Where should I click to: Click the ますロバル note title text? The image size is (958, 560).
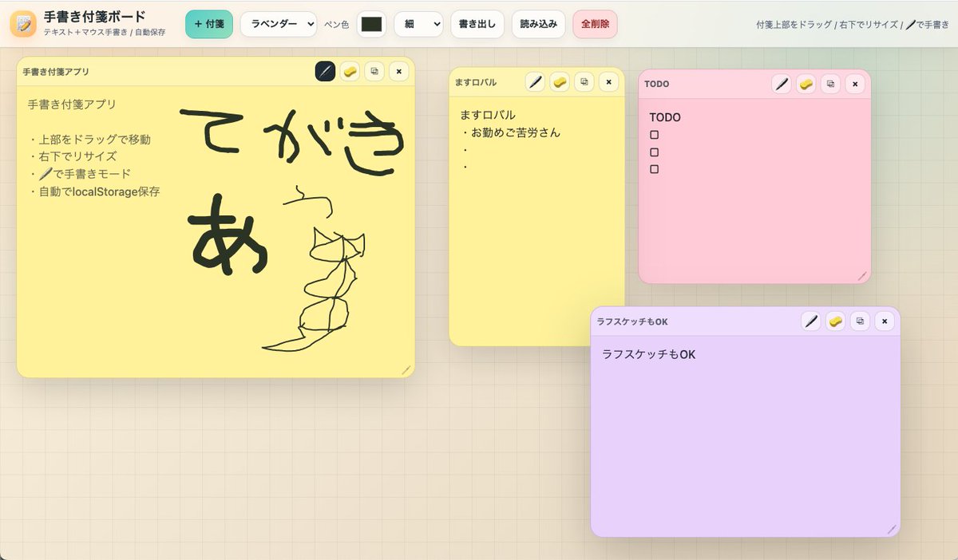(x=476, y=82)
